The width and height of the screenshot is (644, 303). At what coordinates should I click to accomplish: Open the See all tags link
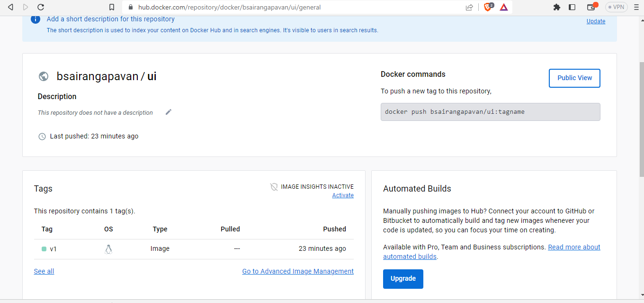[44, 271]
